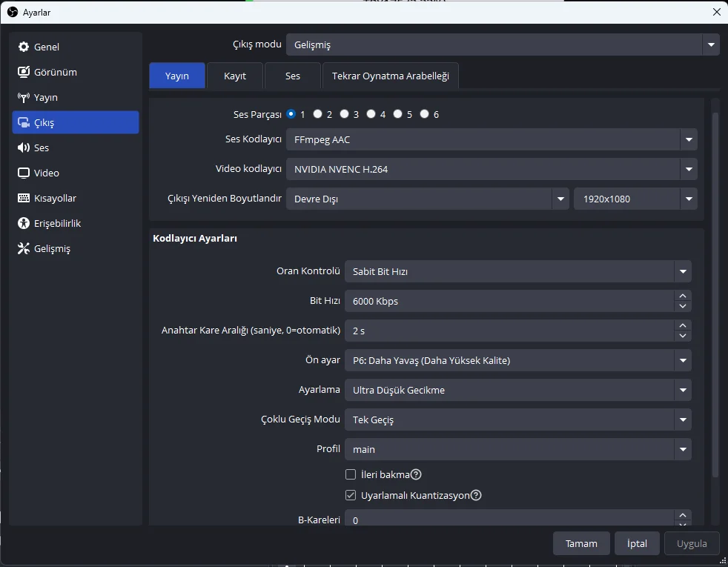728x567 pixels.
Task: Open the Oran Kontrolü dropdown
Action: coord(517,271)
